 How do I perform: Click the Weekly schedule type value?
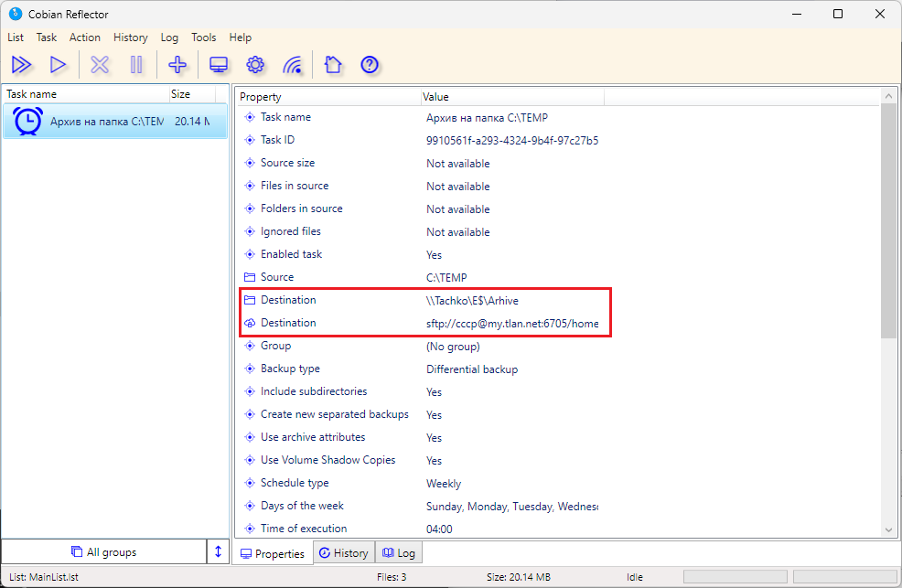click(444, 484)
